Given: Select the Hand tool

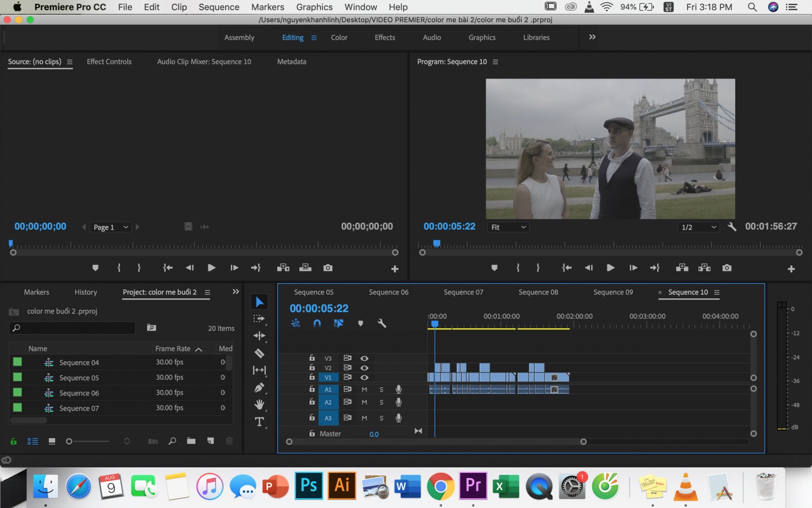Looking at the screenshot, I should (x=260, y=405).
